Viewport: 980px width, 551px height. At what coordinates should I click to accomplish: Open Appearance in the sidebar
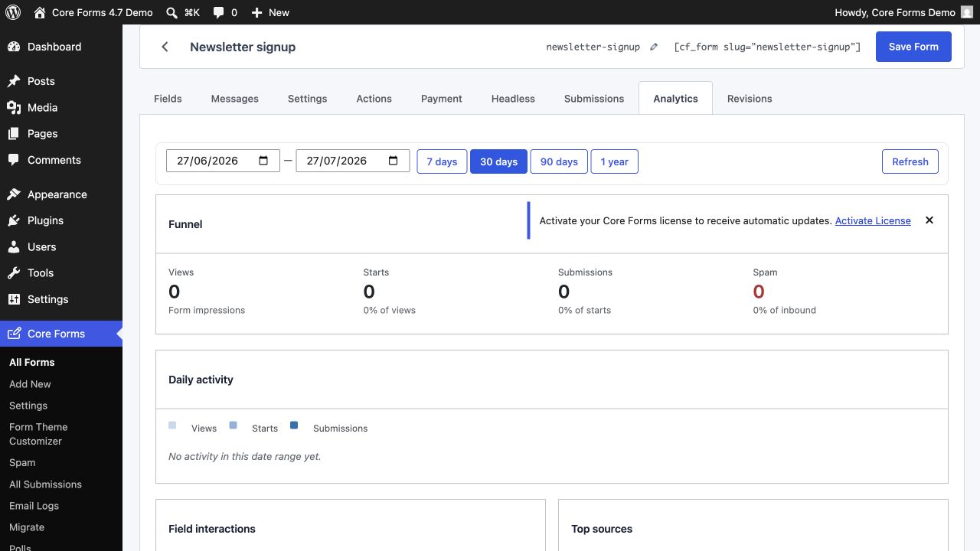click(61, 194)
